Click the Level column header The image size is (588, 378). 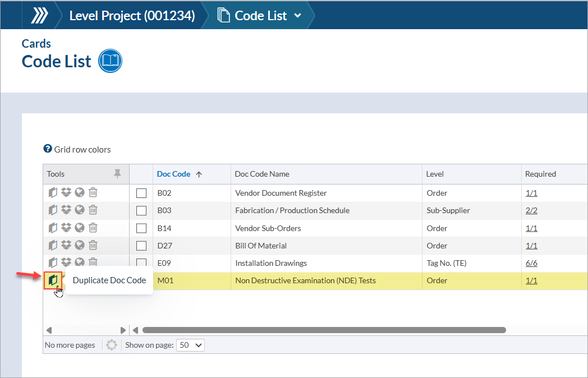(435, 174)
